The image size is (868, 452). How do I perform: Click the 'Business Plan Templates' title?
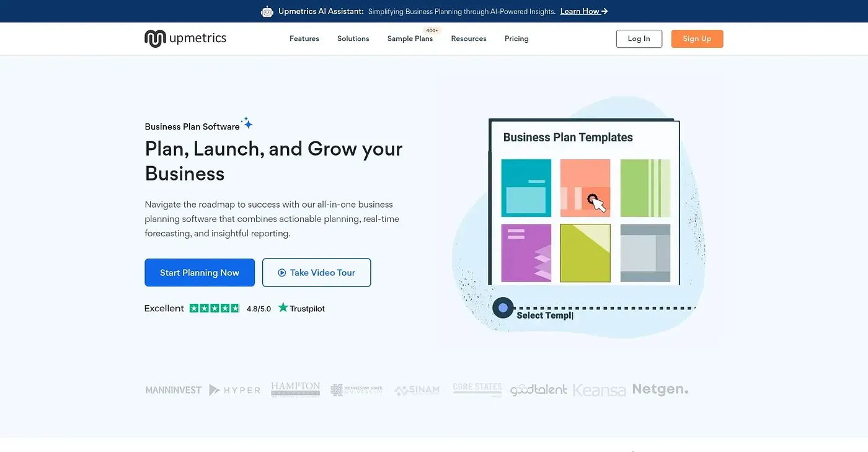click(x=568, y=138)
